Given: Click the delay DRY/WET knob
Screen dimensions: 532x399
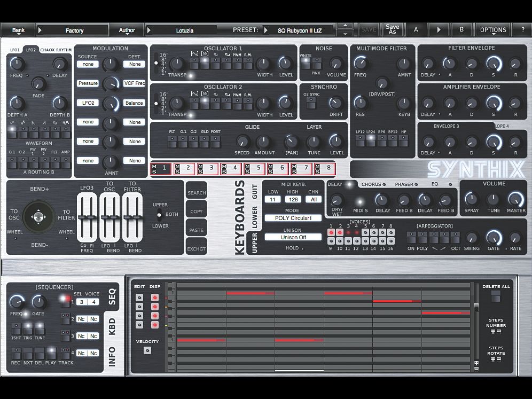Looking at the screenshot, I should pyautogui.click(x=337, y=200).
